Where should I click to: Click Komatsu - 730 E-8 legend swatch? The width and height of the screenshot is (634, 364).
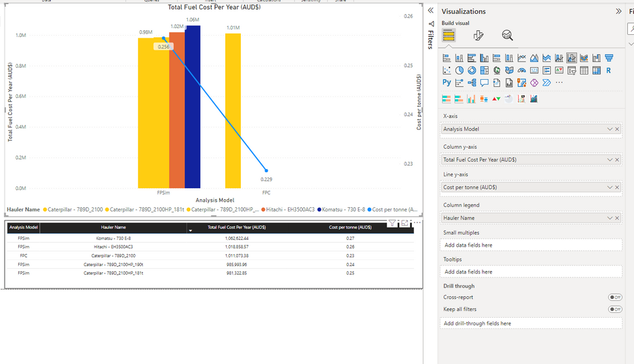[x=319, y=210]
